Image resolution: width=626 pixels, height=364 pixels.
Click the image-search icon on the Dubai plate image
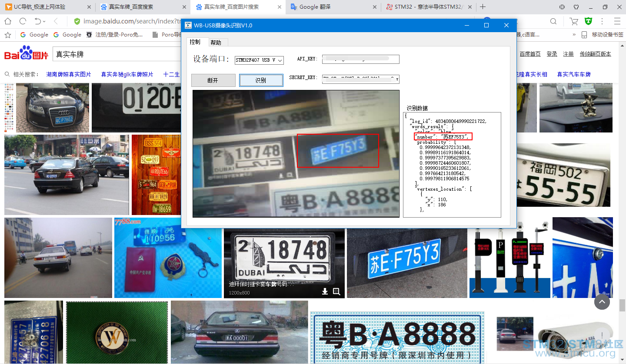[x=336, y=291]
